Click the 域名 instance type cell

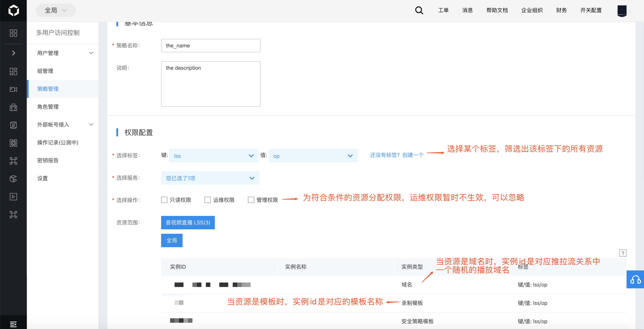point(407,285)
